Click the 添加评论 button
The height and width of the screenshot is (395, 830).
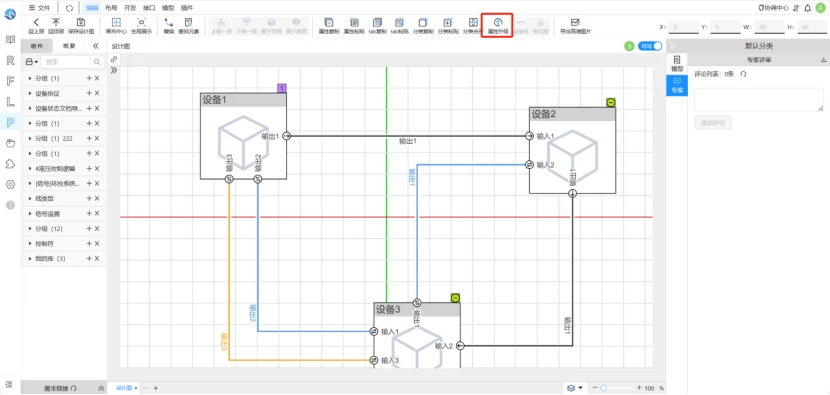(x=713, y=122)
